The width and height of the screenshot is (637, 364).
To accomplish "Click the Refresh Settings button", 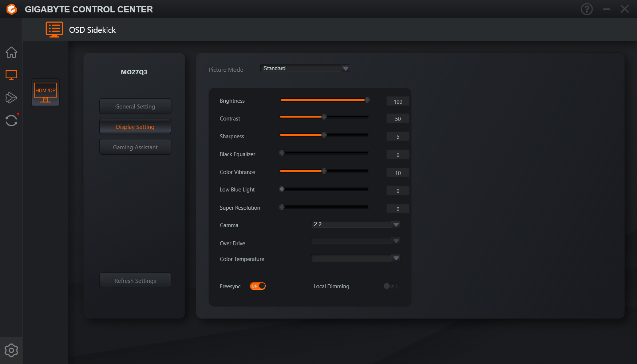I will [135, 281].
